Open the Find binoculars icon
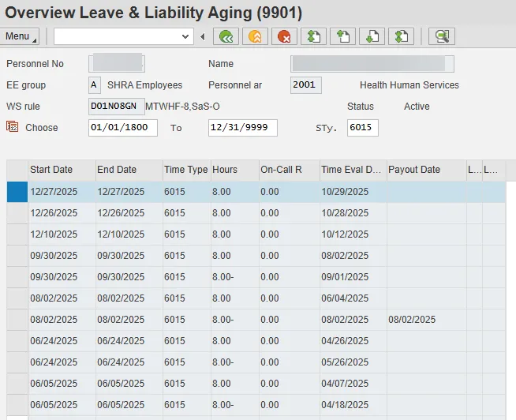 pos(442,36)
